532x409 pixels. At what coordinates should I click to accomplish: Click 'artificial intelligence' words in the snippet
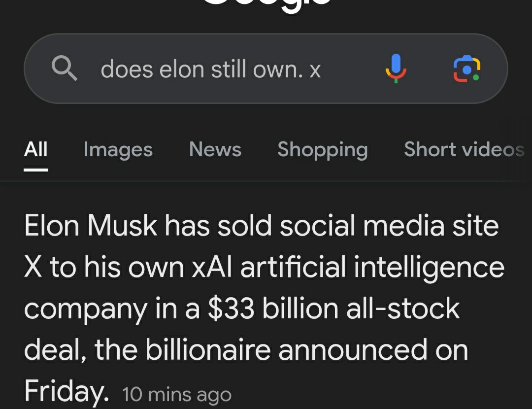pyautogui.click(x=372, y=267)
